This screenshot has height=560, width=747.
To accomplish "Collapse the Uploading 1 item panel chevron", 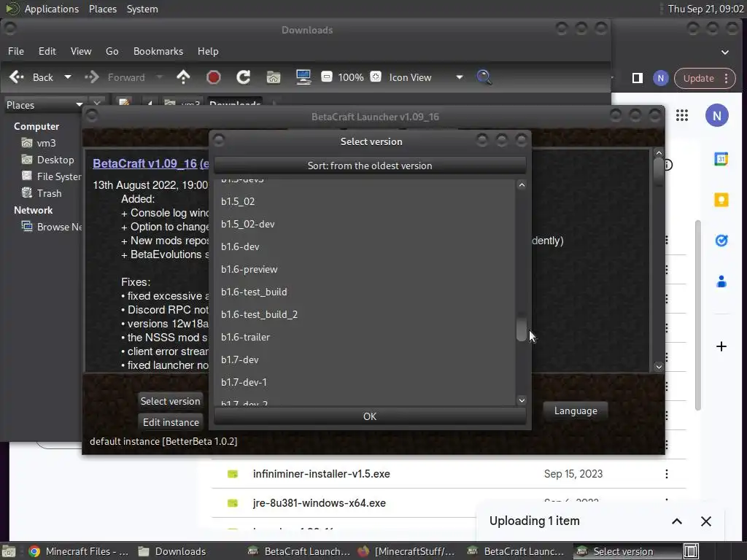I will [677, 521].
